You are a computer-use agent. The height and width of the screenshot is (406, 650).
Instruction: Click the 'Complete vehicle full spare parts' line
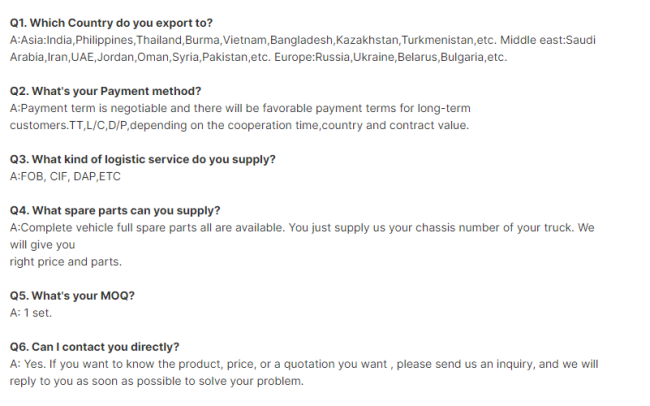coord(302,228)
